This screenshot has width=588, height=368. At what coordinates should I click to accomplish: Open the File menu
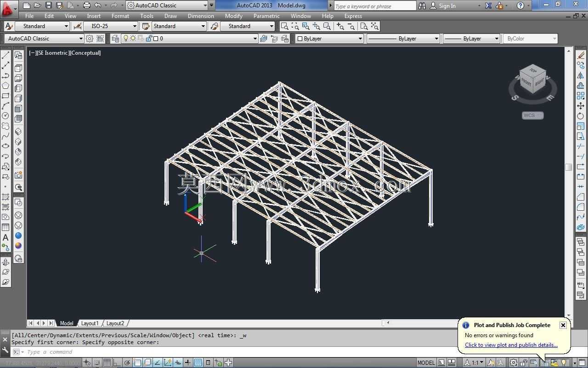(x=29, y=16)
